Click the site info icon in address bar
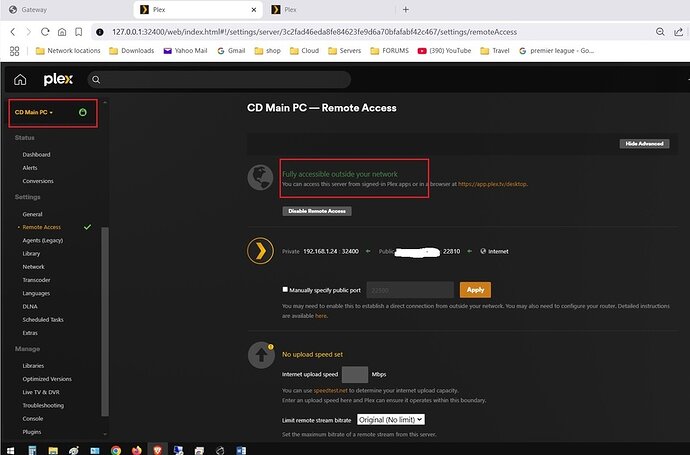Image resolution: width=690 pixels, height=455 pixels. coord(100,32)
